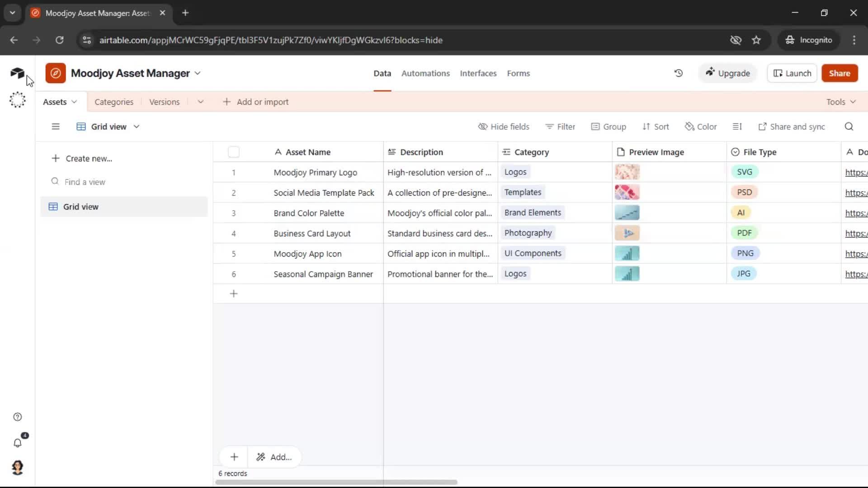Open Moodjoy Primary Logo preview thumbnail

627,172
